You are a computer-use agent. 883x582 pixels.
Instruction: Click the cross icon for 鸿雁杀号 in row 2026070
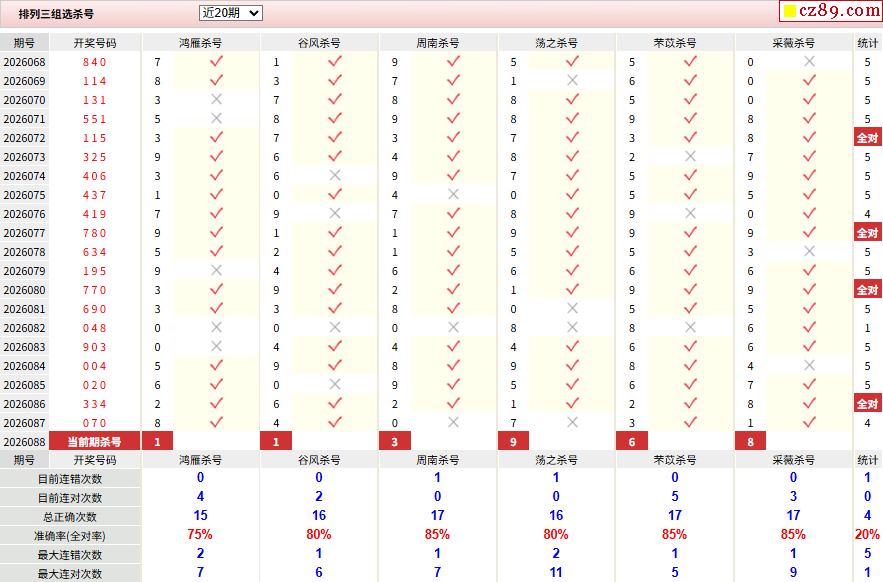pyautogui.click(x=216, y=100)
